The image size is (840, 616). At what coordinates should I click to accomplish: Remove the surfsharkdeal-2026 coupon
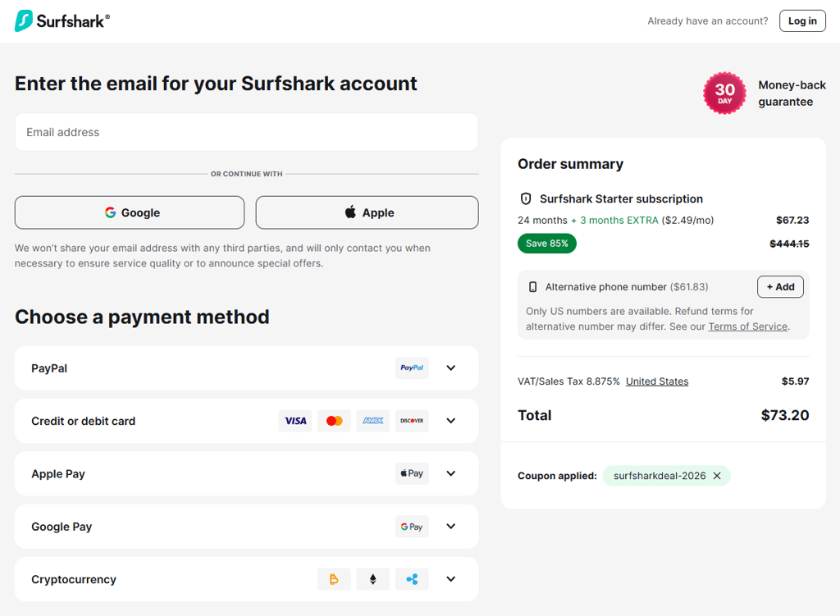717,476
